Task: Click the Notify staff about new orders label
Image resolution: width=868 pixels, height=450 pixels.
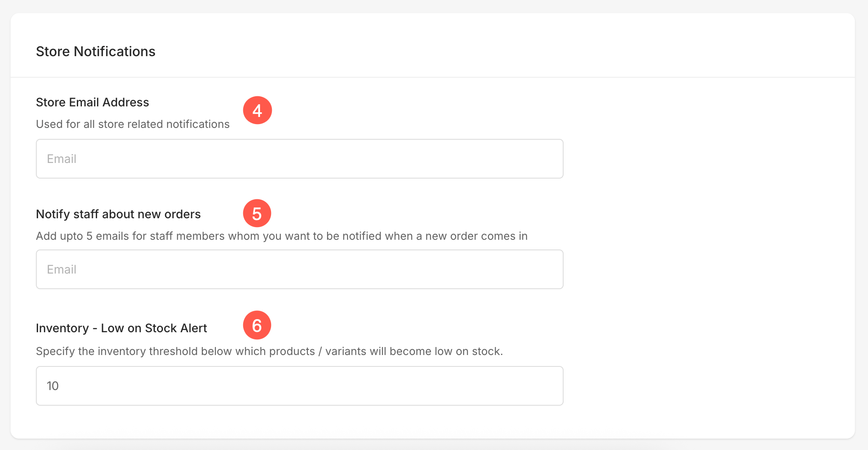Action: click(x=118, y=214)
